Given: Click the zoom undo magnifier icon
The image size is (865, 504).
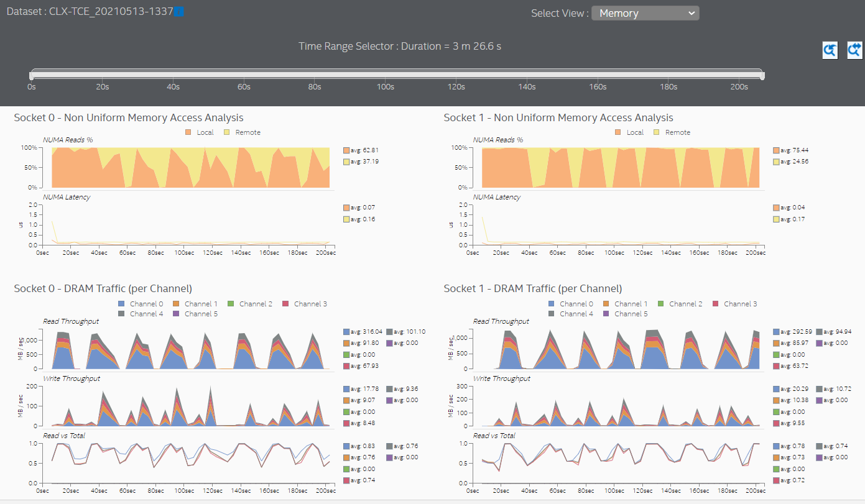Looking at the screenshot, I should [830, 50].
